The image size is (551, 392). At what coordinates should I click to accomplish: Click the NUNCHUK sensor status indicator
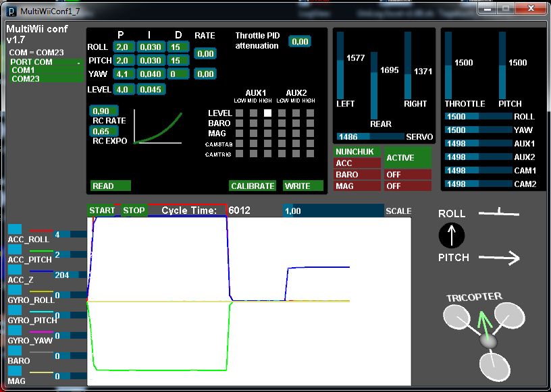click(357, 152)
